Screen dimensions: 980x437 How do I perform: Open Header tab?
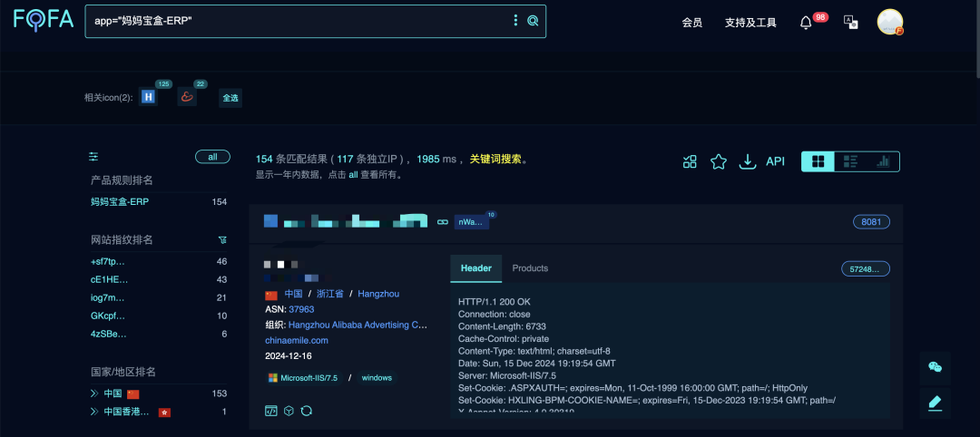click(x=476, y=268)
